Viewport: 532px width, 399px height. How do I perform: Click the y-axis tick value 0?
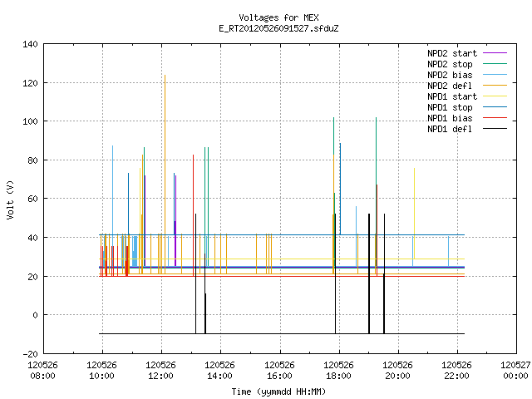[x=35, y=315]
